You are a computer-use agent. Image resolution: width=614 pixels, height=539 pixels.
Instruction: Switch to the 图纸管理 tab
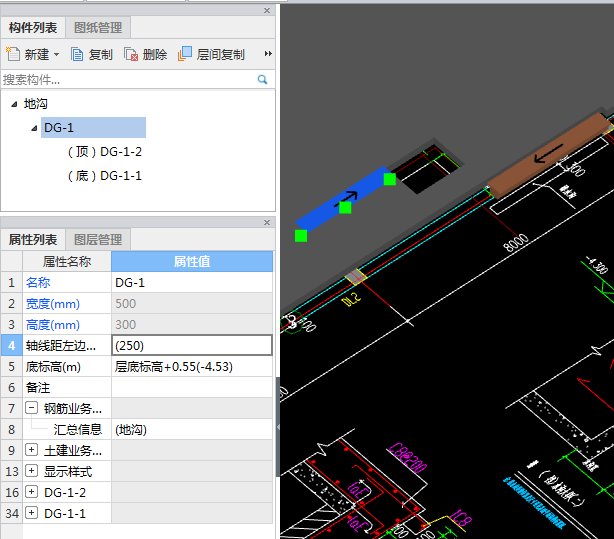(x=98, y=28)
